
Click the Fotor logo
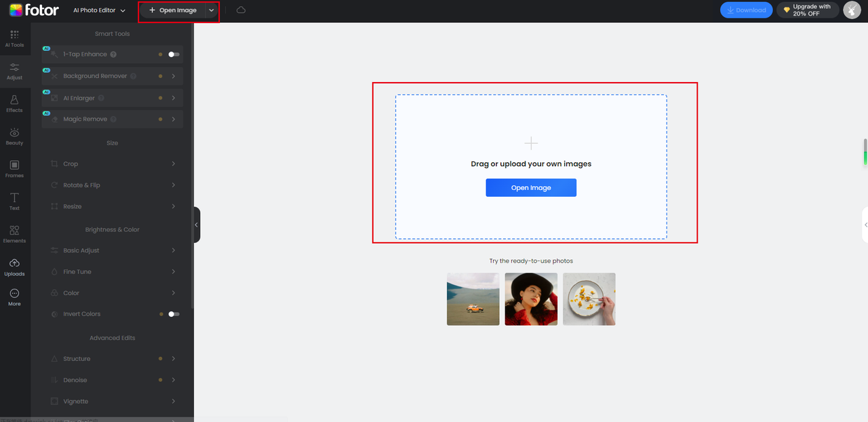[x=34, y=10]
